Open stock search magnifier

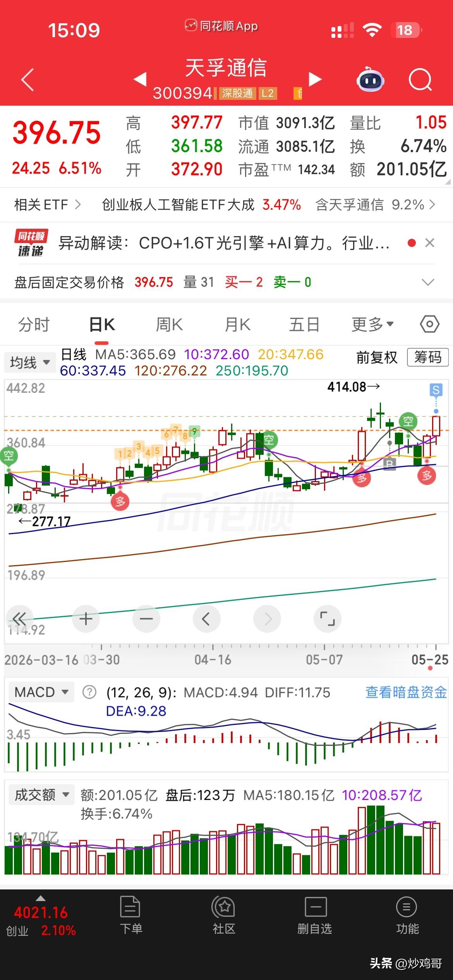tap(420, 80)
